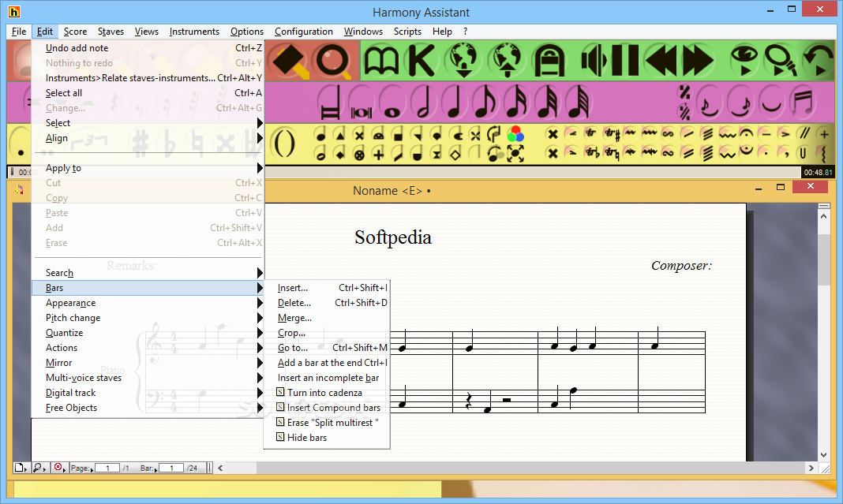This screenshot has width=843, height=504.
Task: Click the slur curve icon
Action: [771, 102]
